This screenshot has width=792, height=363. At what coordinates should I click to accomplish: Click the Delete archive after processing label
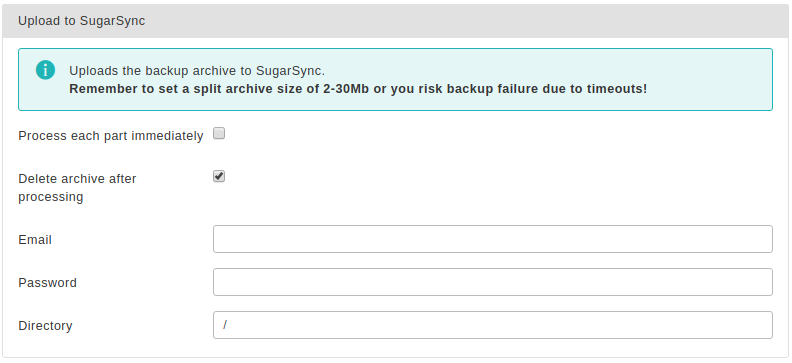77,188
